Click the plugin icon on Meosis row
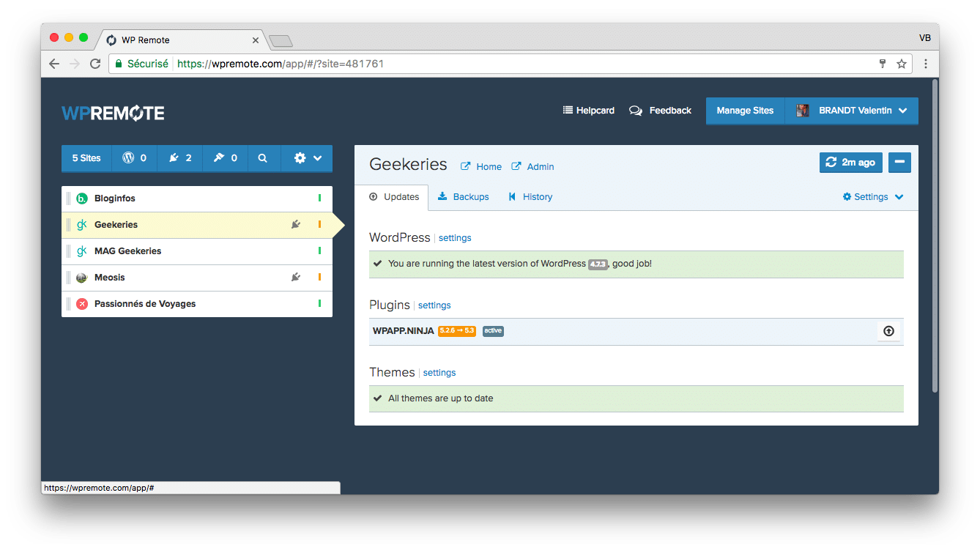980x553 pixels. click(x=296, y=278)
